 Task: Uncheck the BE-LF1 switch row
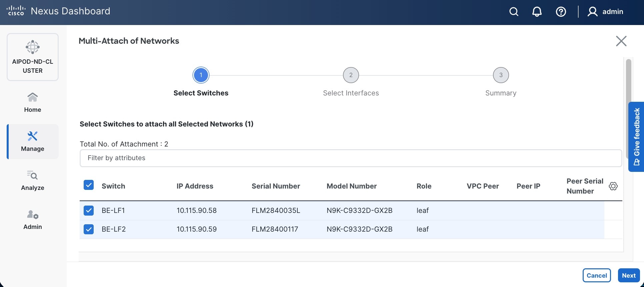click(89, 211)
